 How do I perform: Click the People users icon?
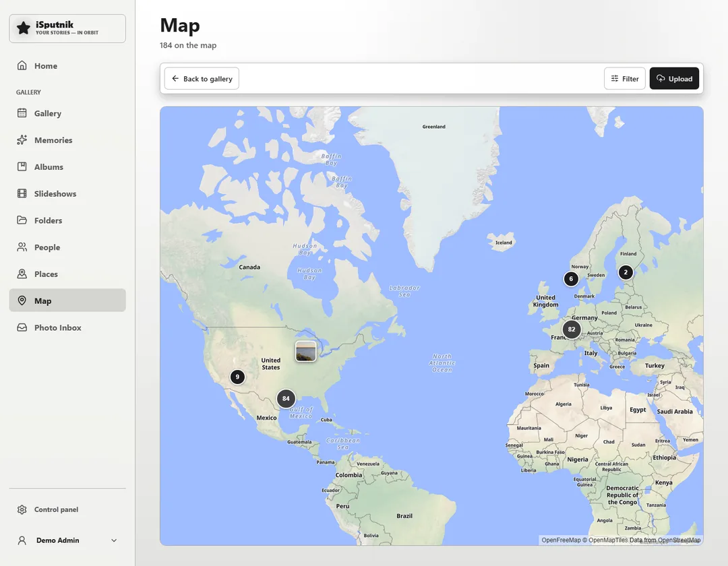click(22, 247)
